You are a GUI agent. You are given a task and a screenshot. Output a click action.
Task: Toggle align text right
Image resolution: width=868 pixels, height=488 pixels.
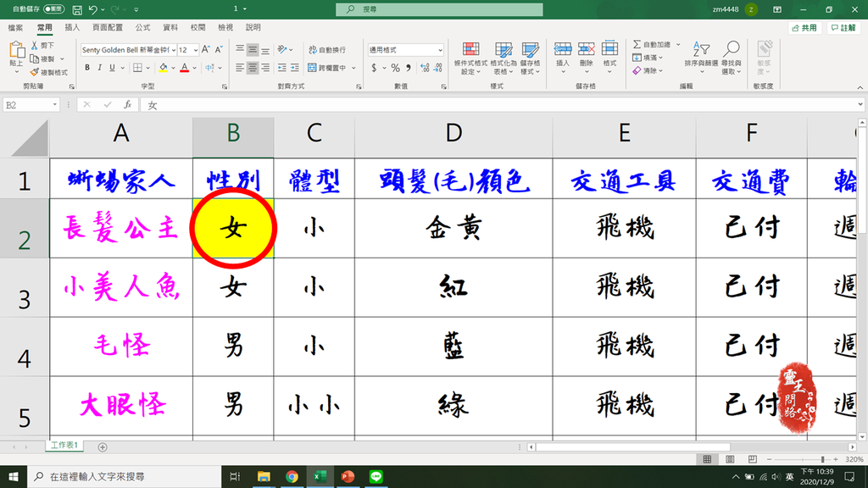265,68
